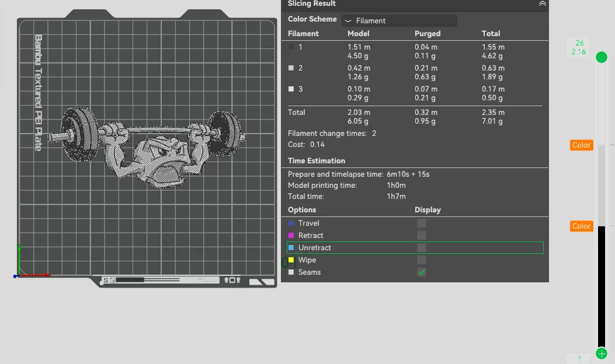
Task: Click the filament 3 color swatch
Action: [x=291, y=89]
